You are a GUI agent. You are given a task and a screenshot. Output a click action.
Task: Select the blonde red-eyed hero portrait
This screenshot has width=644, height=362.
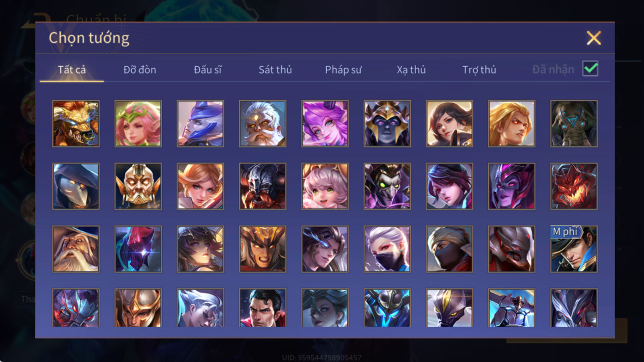click(x=512, y=124)
